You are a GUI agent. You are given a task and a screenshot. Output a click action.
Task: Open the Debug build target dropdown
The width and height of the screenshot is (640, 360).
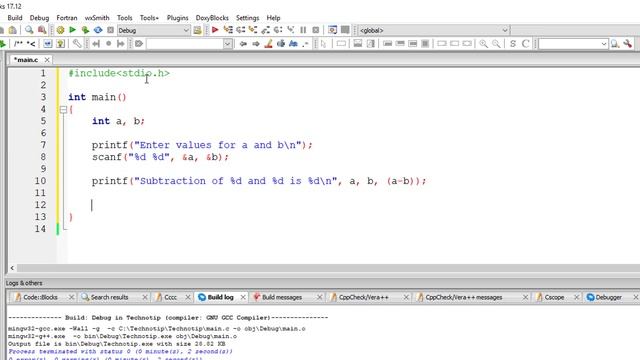click(x=186, y=30)
